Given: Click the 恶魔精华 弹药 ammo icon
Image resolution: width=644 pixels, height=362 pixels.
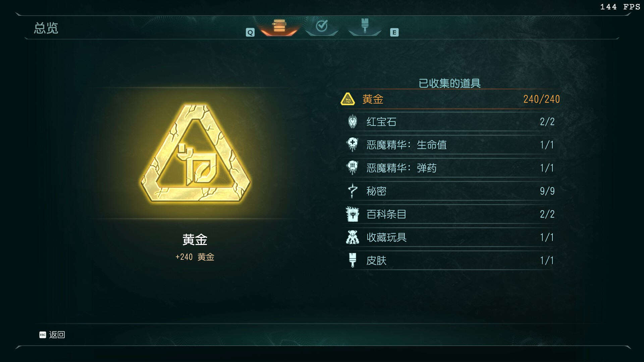Looking at the screenshot, I should tap(352, 168).
